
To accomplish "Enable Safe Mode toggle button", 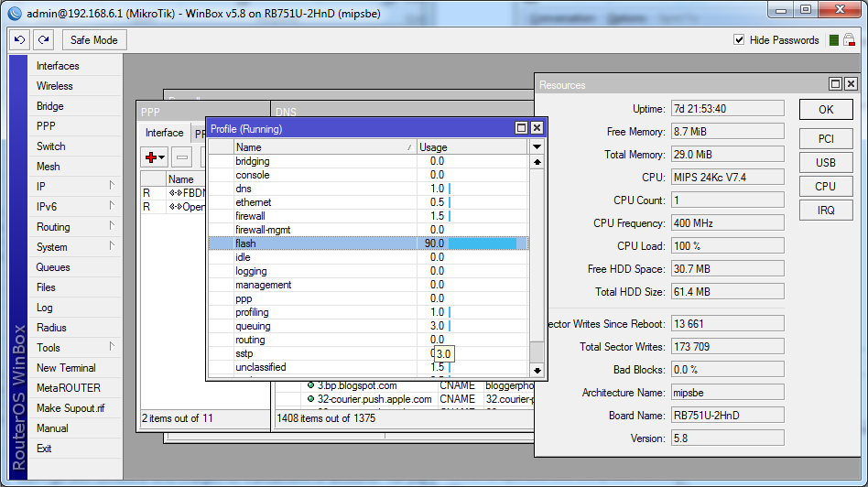I will (94, 40).
